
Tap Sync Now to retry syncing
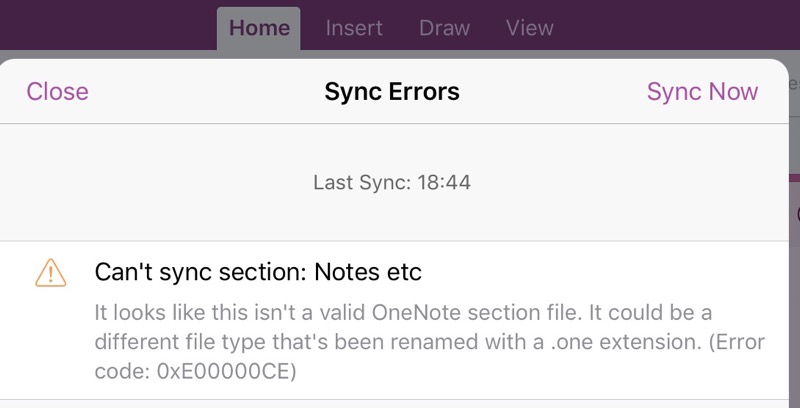click(x=702, y=92)
